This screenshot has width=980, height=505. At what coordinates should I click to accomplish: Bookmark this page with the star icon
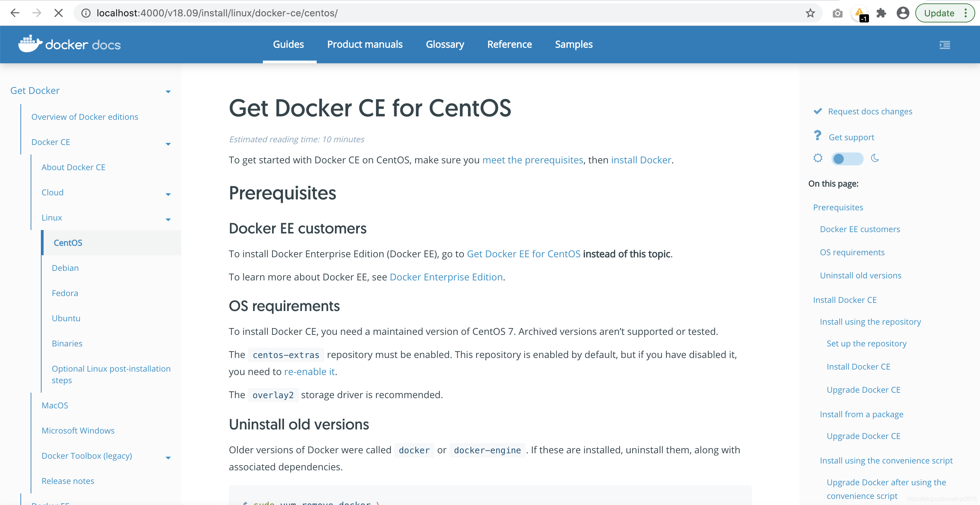tap(810, 13)
